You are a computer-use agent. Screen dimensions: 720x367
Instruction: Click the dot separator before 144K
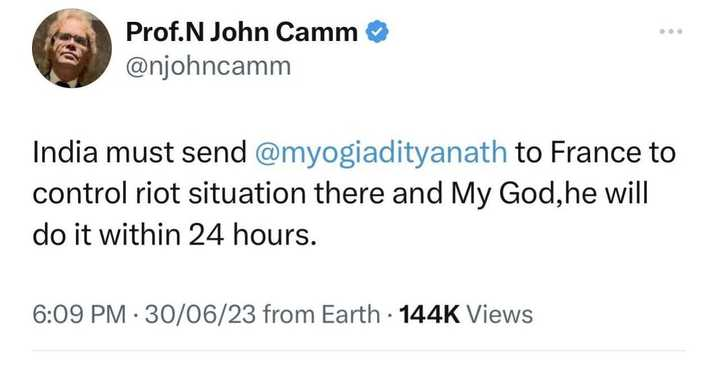[390, 316]
